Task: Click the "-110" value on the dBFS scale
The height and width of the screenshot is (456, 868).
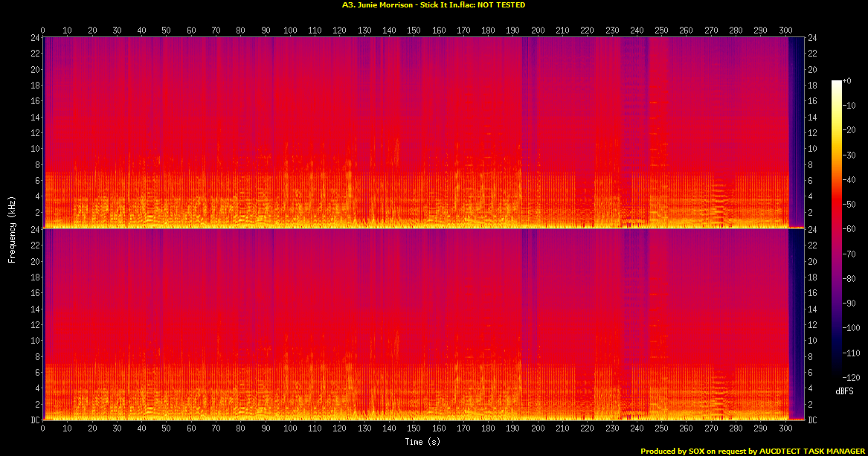Action: pos(851,353)
